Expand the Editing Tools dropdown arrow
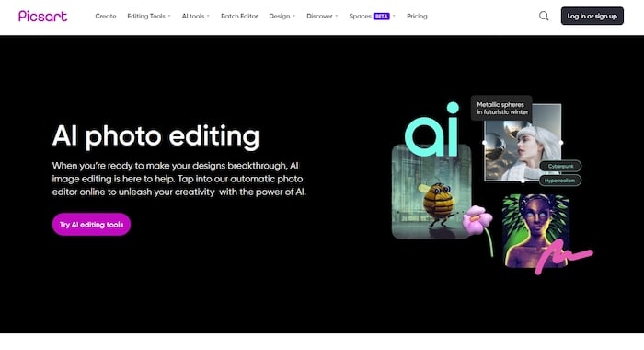The image size is (644, 350). coord(169,16)
